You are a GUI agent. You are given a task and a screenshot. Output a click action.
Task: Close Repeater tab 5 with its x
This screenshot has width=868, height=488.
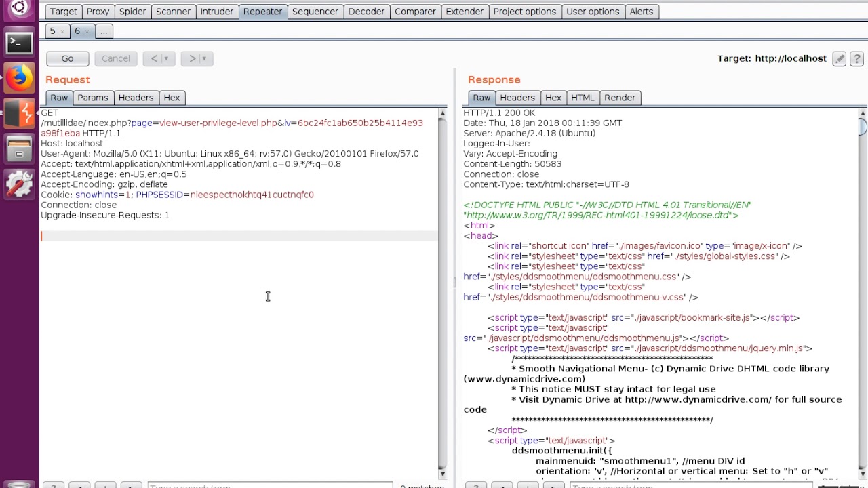tap(62, 31)
